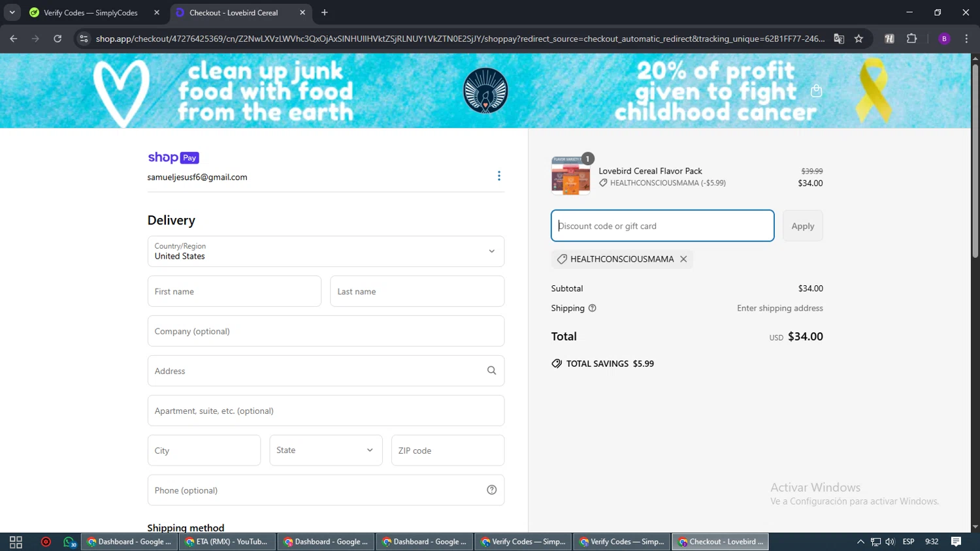The image size is (980, 551).
Task: Bookmark this page with the star icon
Action: (858, 39)
